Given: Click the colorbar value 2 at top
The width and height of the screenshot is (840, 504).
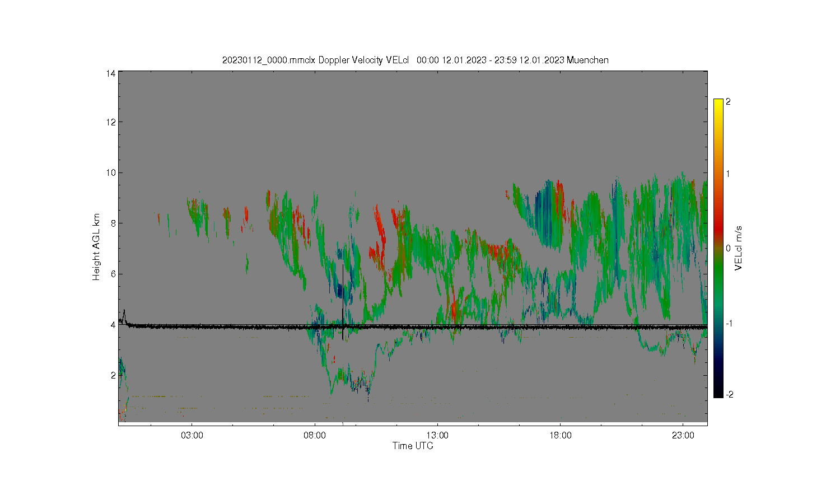Looking at the screenshot, I should tap(729, 102).
